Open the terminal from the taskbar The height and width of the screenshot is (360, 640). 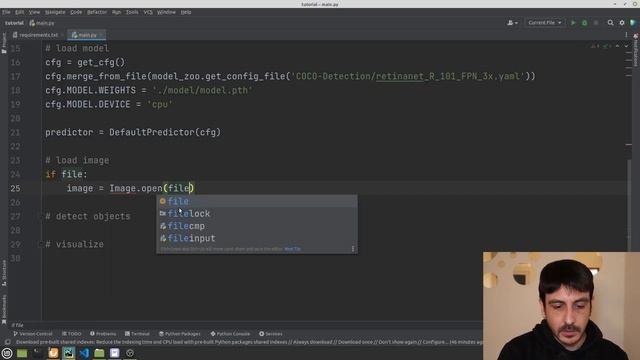(x=38, y=353)
